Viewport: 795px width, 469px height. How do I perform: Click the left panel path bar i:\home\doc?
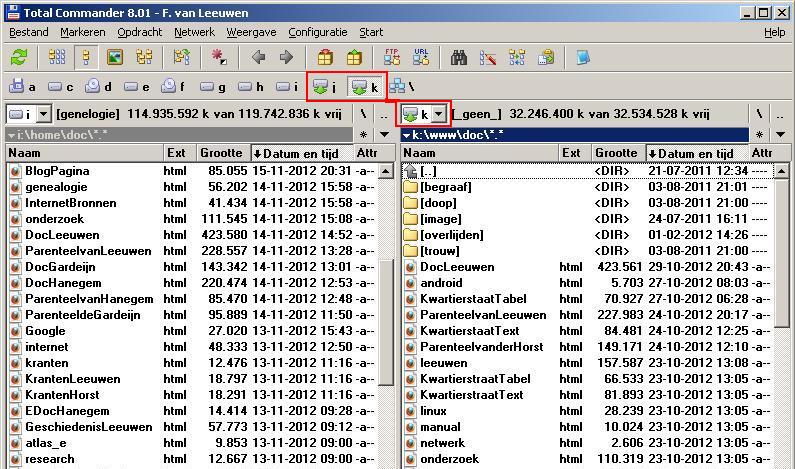pyautogui.click(x=179, y=134)
